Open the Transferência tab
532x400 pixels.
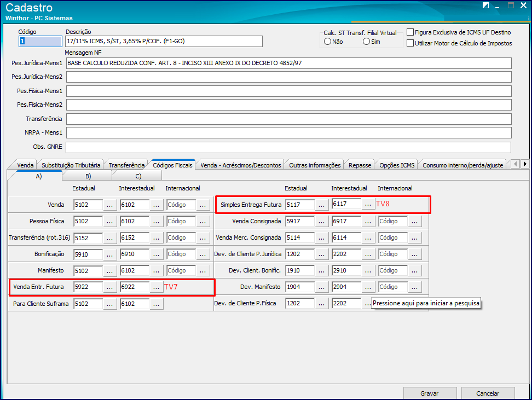coord(126,165)
